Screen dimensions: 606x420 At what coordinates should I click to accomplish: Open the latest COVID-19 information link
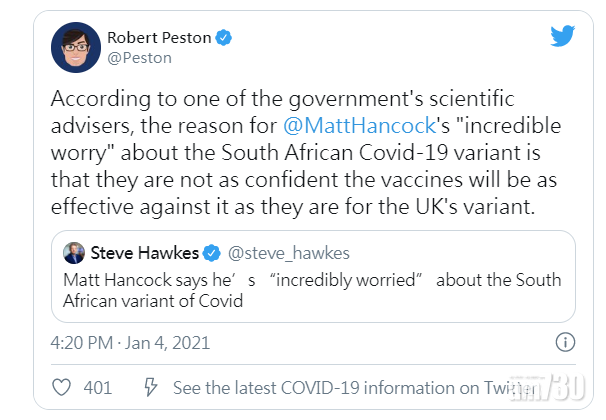329,386
